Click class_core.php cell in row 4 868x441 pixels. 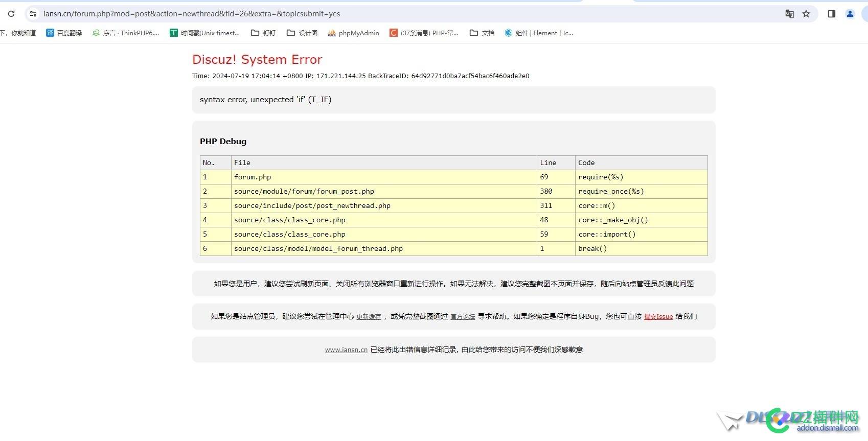click(384, 220)
